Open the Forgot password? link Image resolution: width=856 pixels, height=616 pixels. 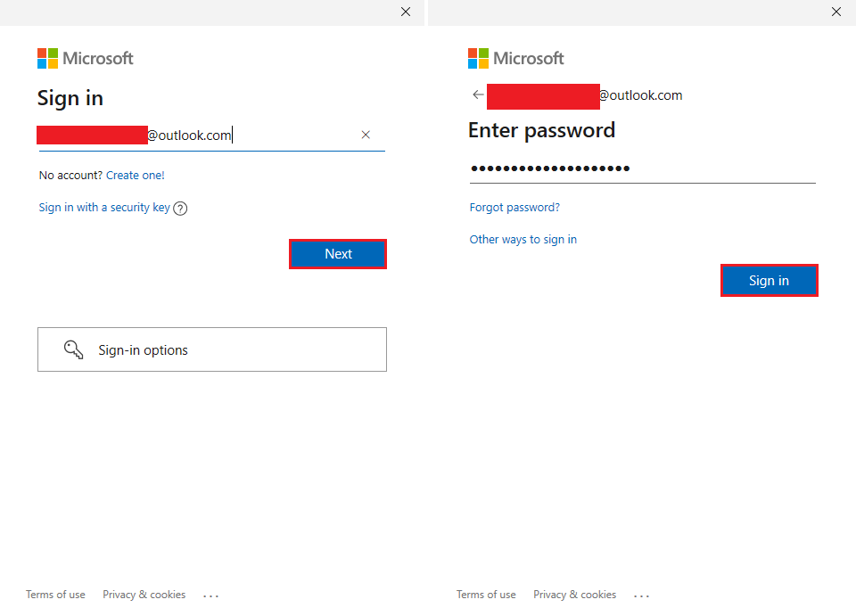click(514, 207)
